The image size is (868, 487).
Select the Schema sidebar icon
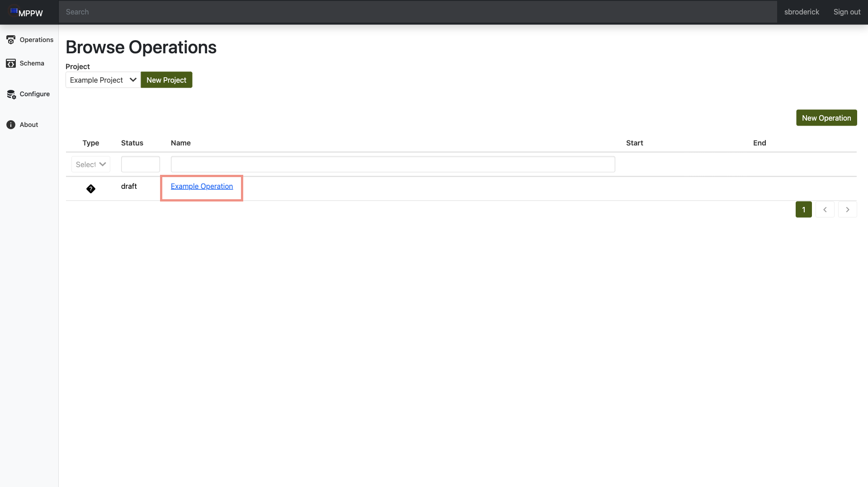tap(11, 63)
